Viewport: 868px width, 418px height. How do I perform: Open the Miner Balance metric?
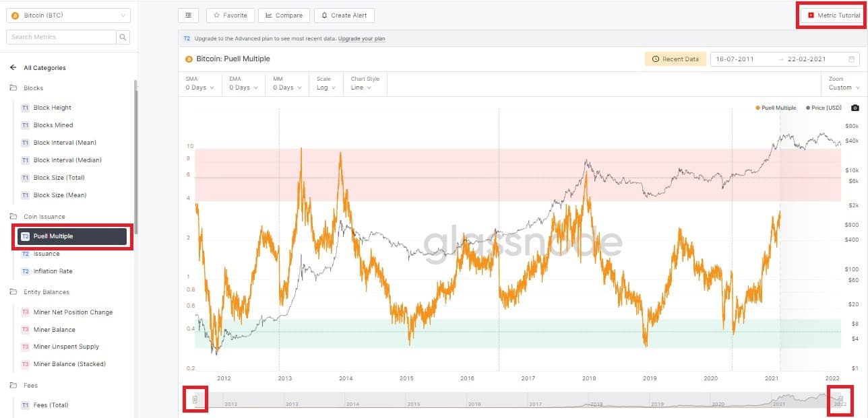[x=55, y=330]
